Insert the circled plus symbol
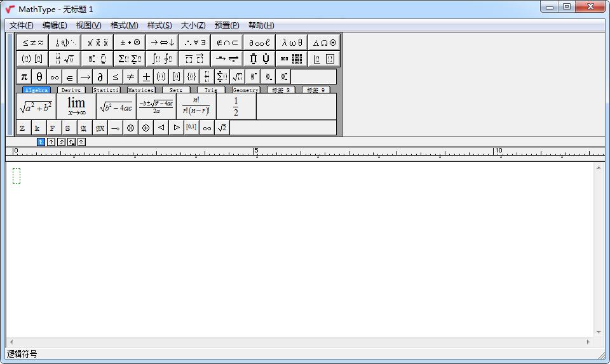 146,128
